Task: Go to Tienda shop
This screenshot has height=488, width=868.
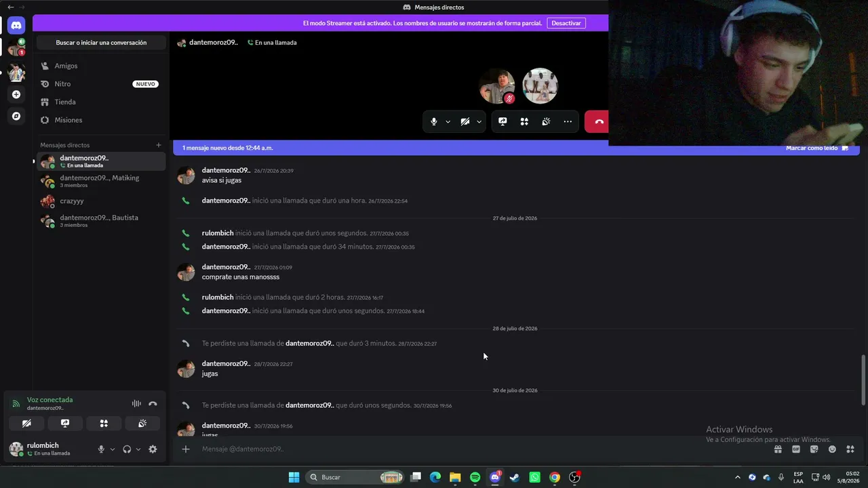Action: coord(101,102)
